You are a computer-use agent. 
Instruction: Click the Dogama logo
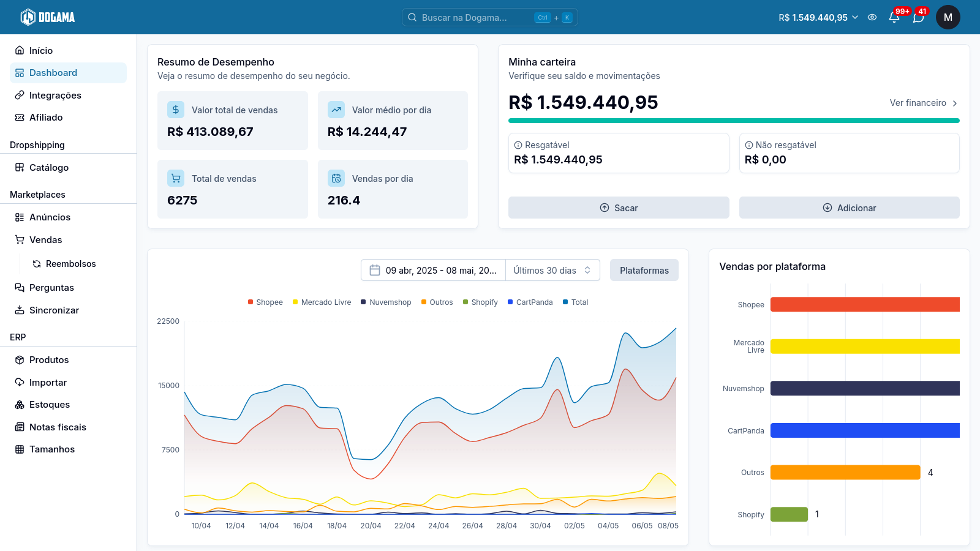click(48, 17)
